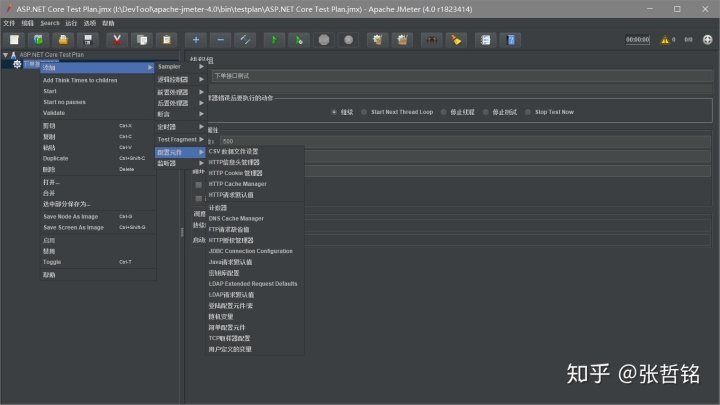Image resolution: width=720 pixels, height=405 pixels.
Task: Open the 文件 menu in menu bar
Action: (x=9, y=23)
